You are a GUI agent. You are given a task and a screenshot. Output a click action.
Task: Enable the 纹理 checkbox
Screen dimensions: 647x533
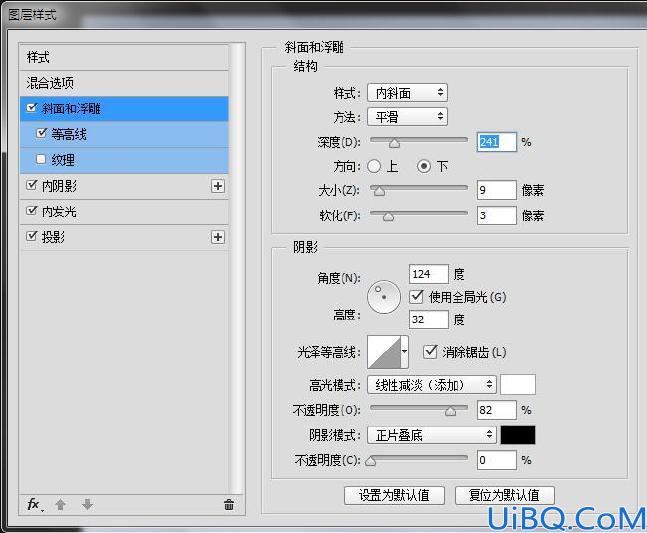coord(41,159)
